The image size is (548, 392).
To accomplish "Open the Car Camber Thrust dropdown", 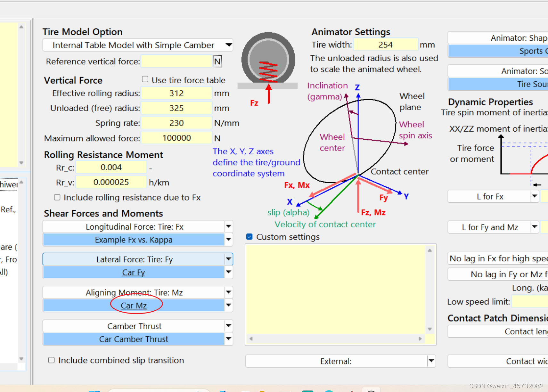I will point(228,339).
